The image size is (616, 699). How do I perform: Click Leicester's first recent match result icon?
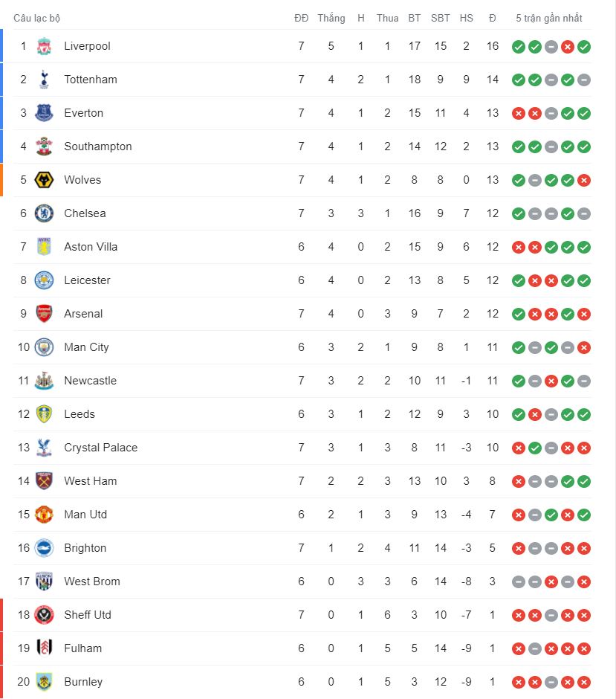coord(518,280)
